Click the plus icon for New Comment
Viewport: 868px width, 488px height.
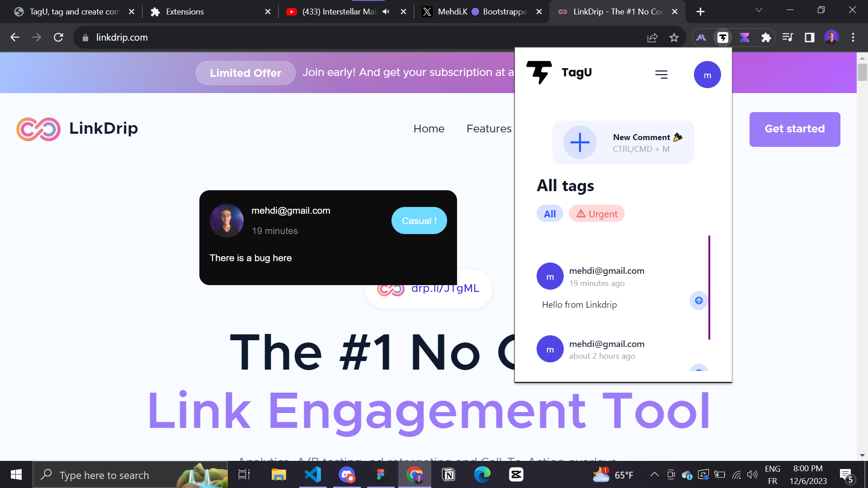click(580, 142)
